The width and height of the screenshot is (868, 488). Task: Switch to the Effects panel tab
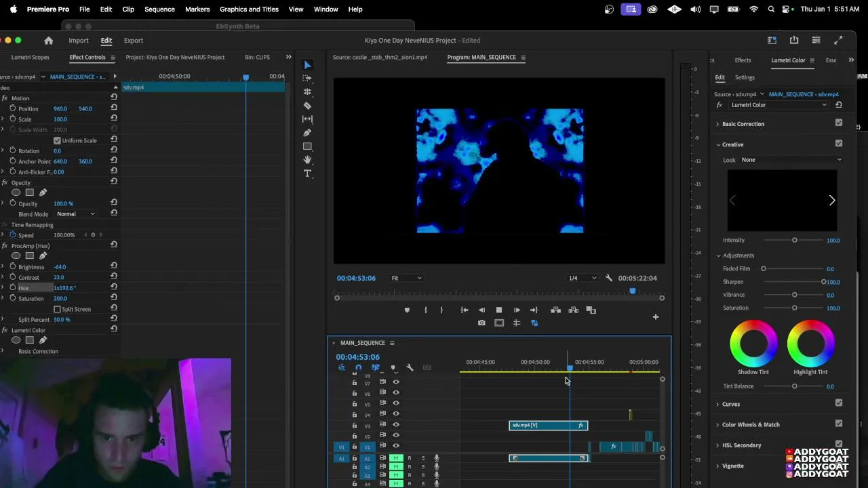coord(743,60)
